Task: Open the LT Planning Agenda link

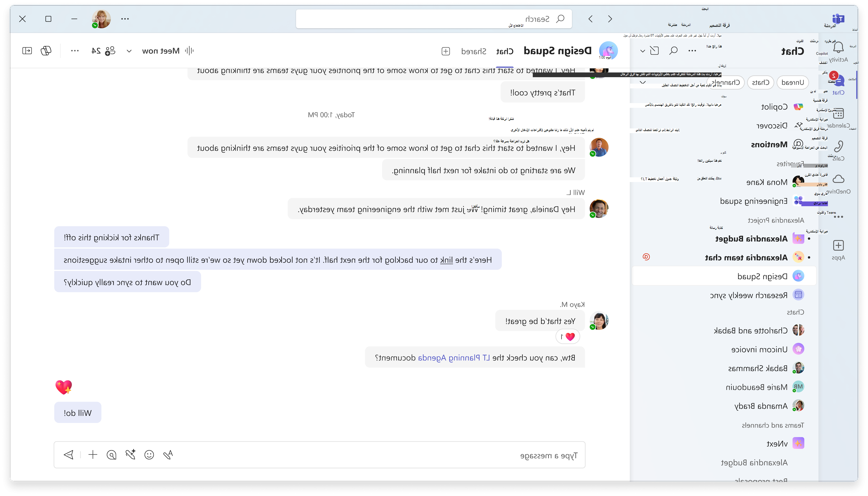Action: click(x=454, y=358)
